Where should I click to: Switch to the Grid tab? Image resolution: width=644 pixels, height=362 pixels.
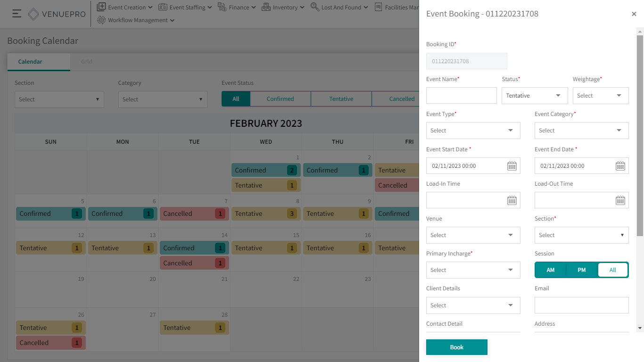[x=87, y=62]
